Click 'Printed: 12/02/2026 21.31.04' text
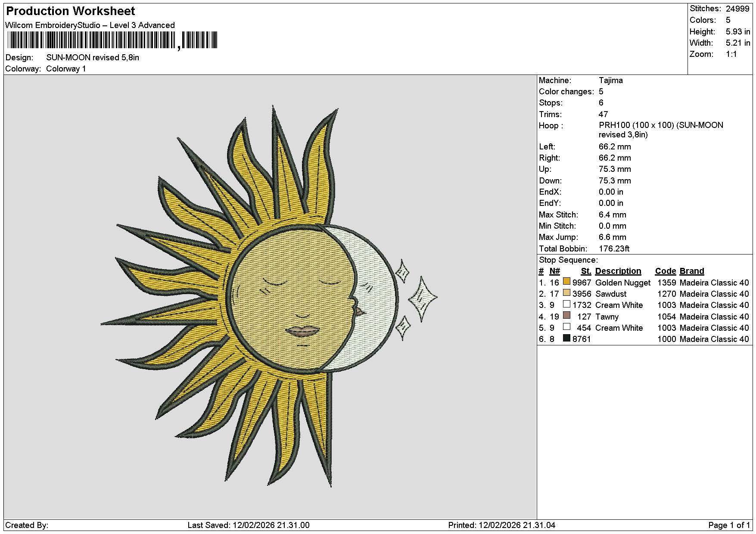Viewport: 756px width, 534px height. pyautogui.click(x=501, y=525)
